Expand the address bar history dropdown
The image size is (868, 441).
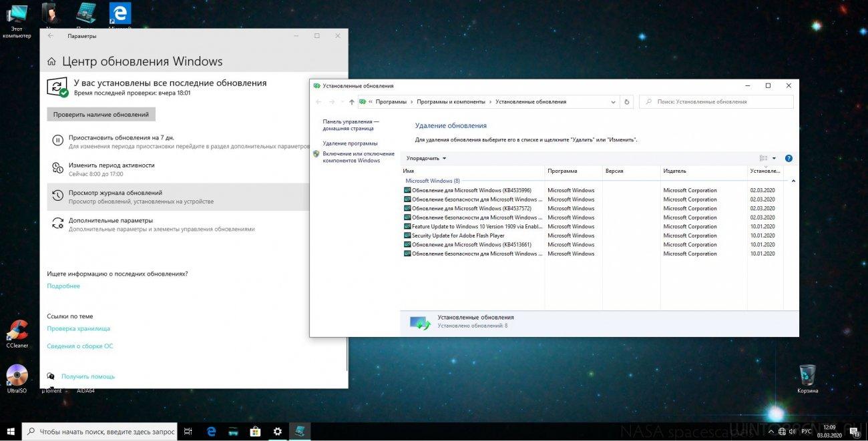tap(614, 102)
